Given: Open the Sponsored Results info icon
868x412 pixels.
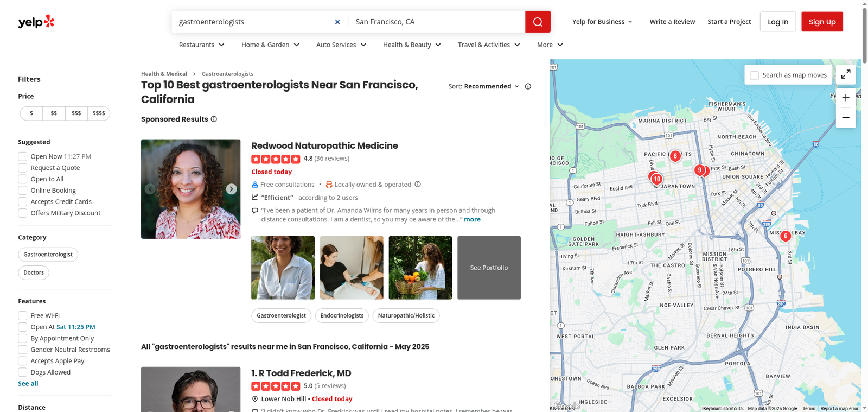Looking at the screenshot, I should (214, 119).
